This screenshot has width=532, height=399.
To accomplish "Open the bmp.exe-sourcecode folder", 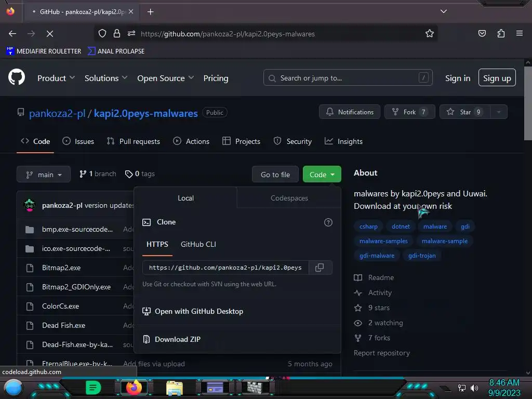I will [77, 229].
